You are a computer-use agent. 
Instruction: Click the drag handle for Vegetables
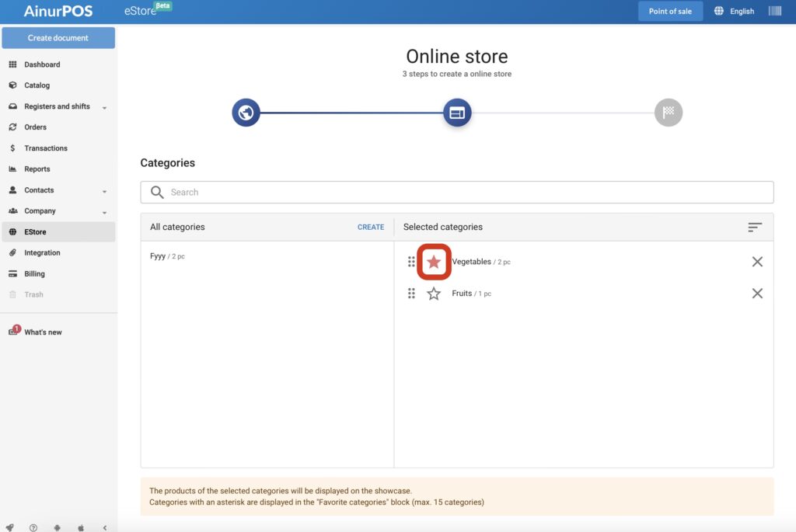click(411, 262)
